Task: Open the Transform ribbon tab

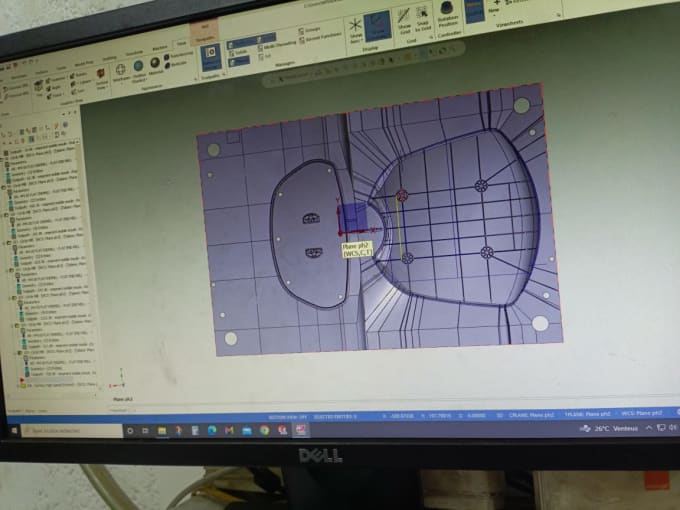Action: [x=134, y=53]
